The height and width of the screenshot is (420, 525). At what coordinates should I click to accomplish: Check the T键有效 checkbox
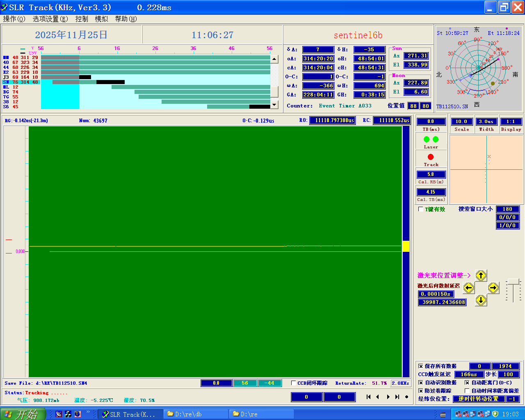coord(421,209)
